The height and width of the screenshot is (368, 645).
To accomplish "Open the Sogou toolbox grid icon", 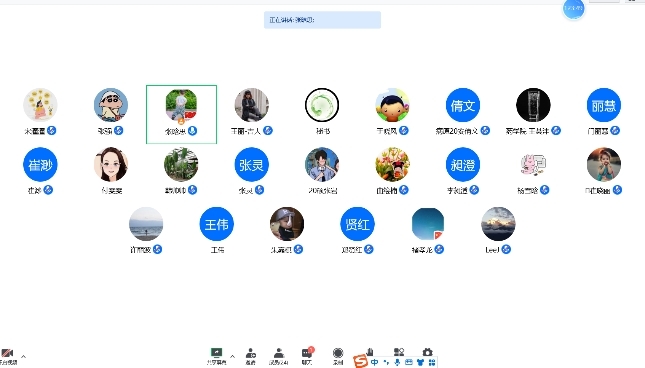I will 432,362.
